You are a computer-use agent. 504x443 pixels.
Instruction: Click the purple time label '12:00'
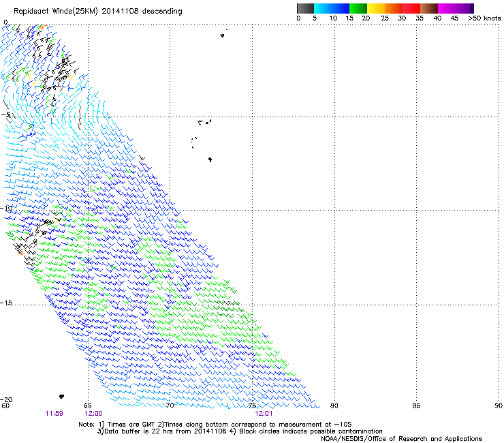(93, 414)
